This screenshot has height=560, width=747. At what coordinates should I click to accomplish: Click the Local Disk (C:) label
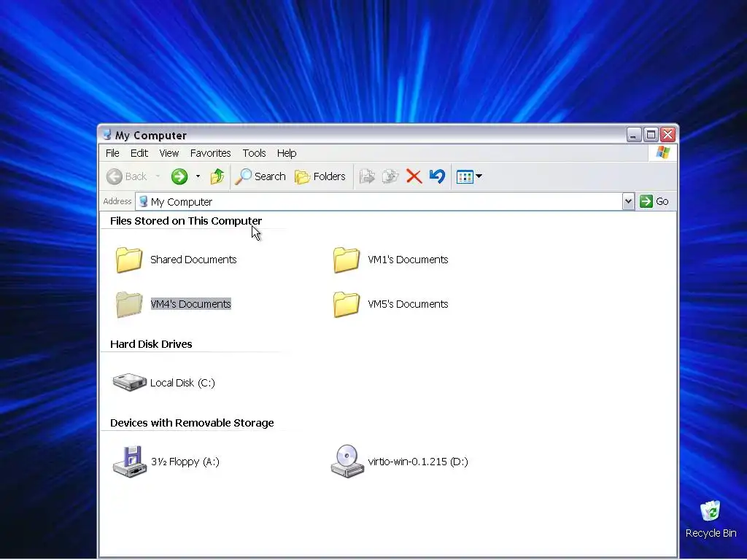pyautogui.click(x=182, y=383)
